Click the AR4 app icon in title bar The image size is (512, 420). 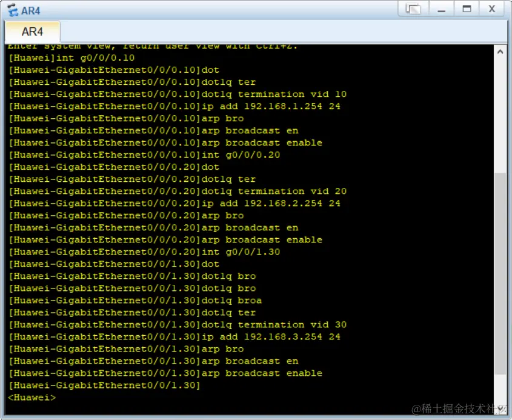pos(13,10)
